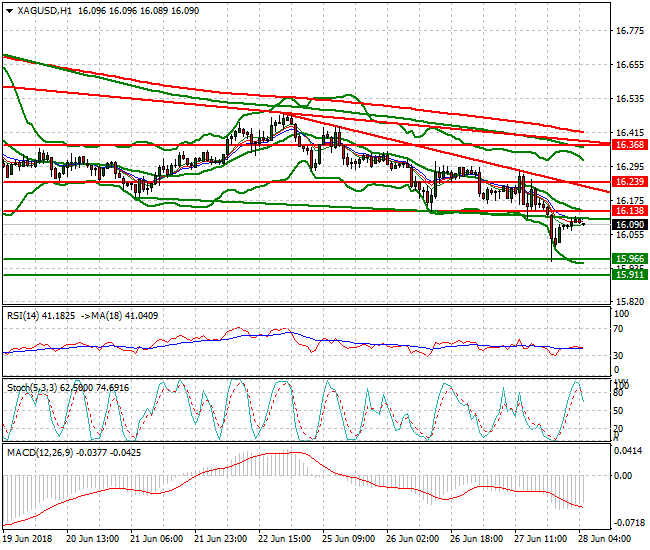Click the RSI scale value 70
Viewport: 650px width, 550px height.
[x=618, y=329]
